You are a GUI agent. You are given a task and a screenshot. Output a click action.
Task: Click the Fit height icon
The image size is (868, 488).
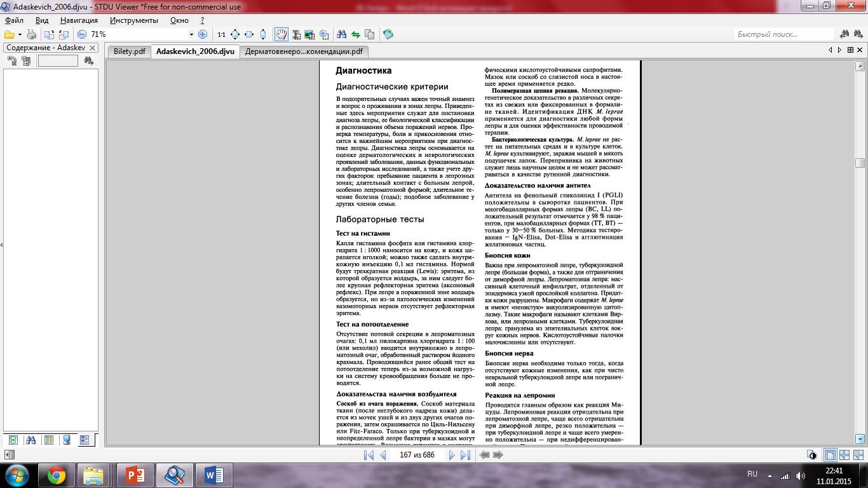coord(263,34)
